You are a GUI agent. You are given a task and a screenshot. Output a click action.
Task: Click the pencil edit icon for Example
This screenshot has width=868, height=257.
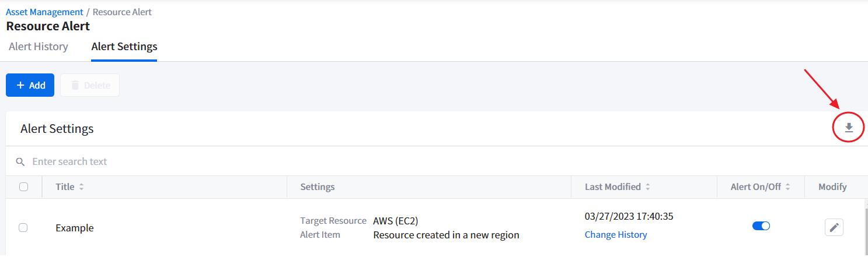(834, 227)
